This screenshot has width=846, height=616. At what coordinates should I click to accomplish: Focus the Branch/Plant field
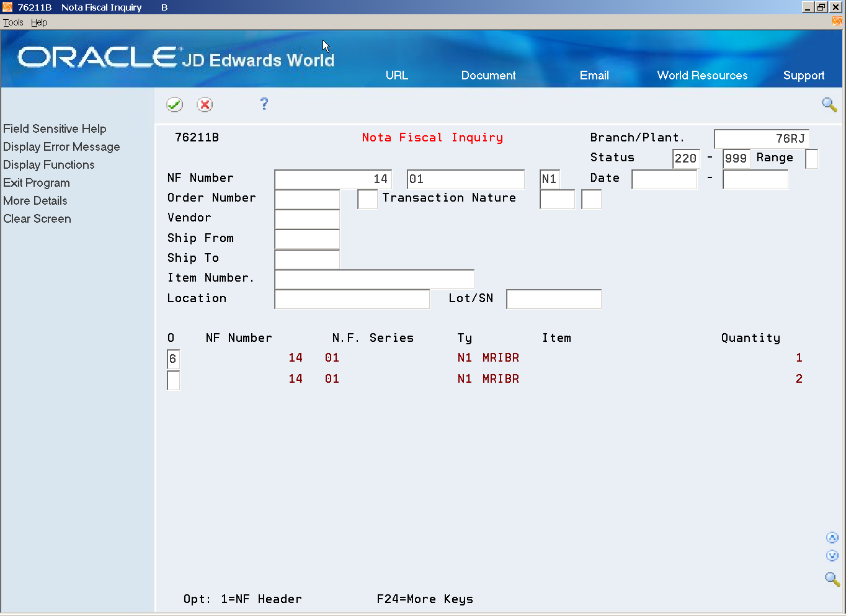point(762,139)
